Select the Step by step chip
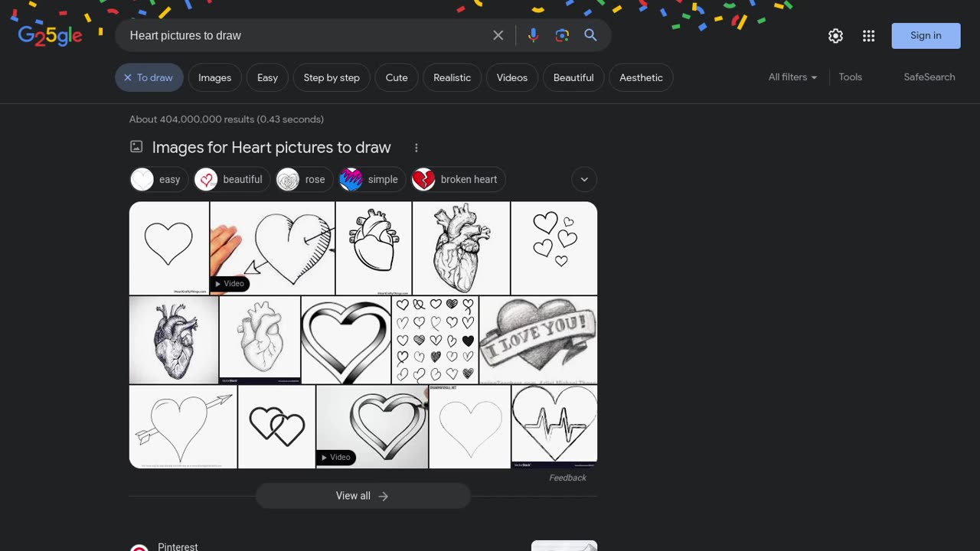The height and width of the screenshot is (551, 980). (332, 77)
